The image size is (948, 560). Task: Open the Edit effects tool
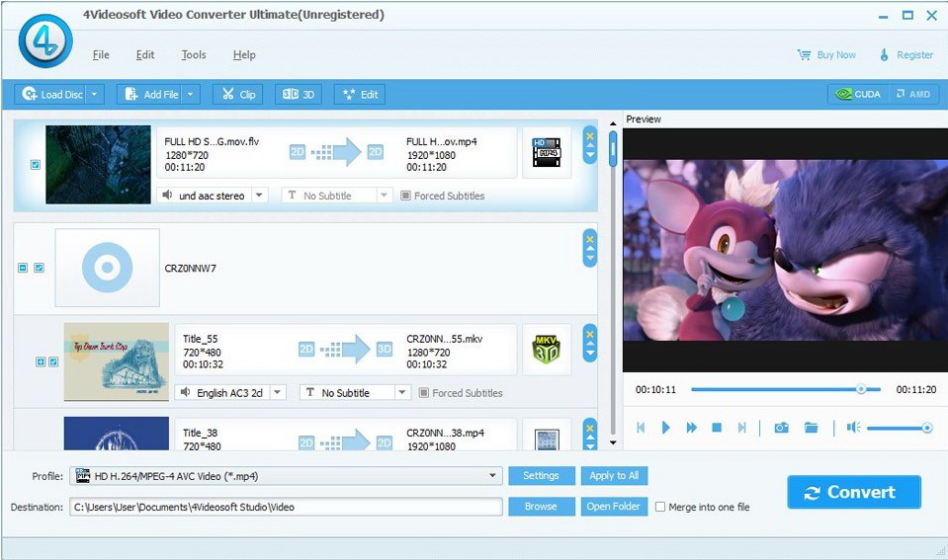click(x=360, y=94)
